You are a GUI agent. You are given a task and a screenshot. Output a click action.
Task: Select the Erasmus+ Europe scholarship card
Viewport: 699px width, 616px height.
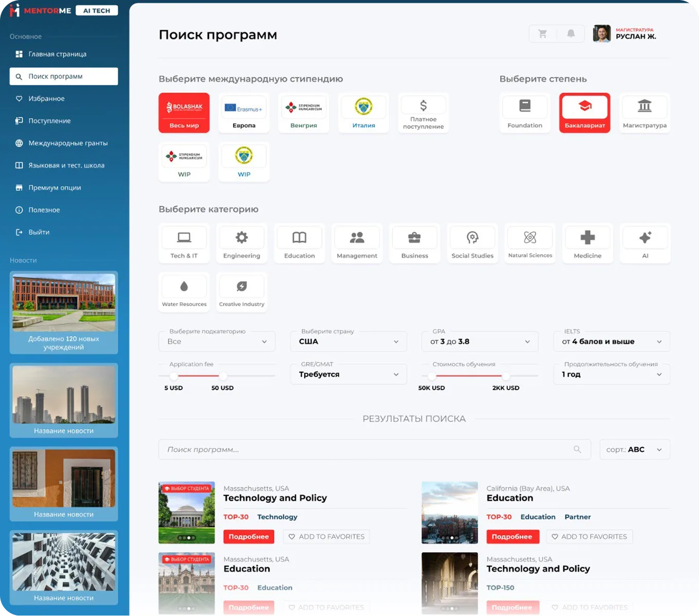[244, 113]
